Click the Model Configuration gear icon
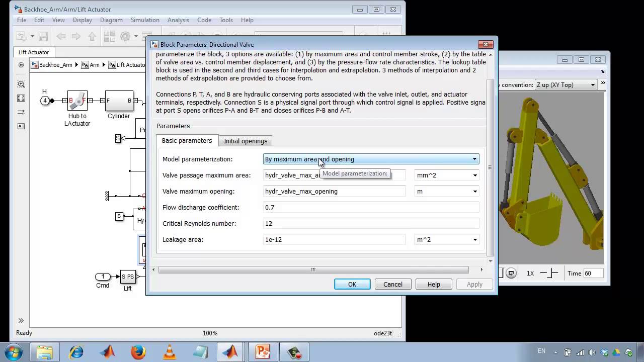This screenshot has width=644, height=362. click(125, 36)
